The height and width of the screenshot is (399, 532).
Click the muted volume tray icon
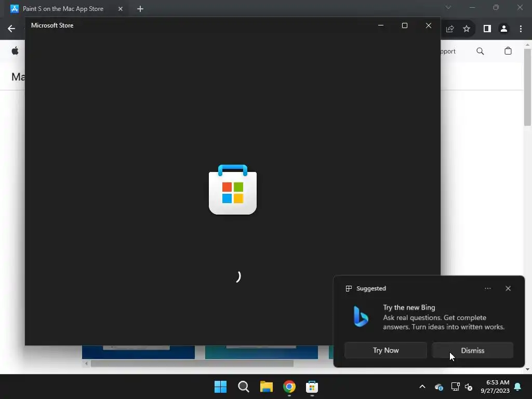pos(469,387)
